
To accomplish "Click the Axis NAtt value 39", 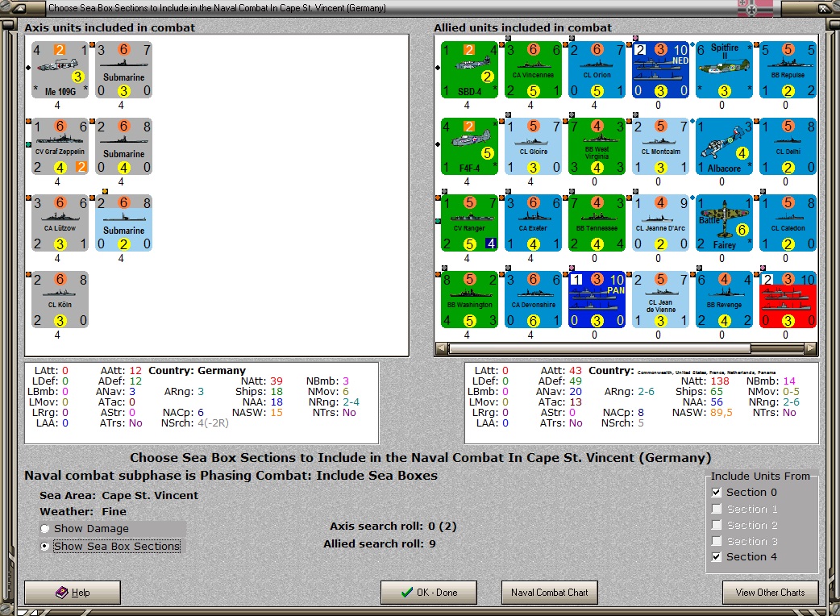I will point(277,381).
